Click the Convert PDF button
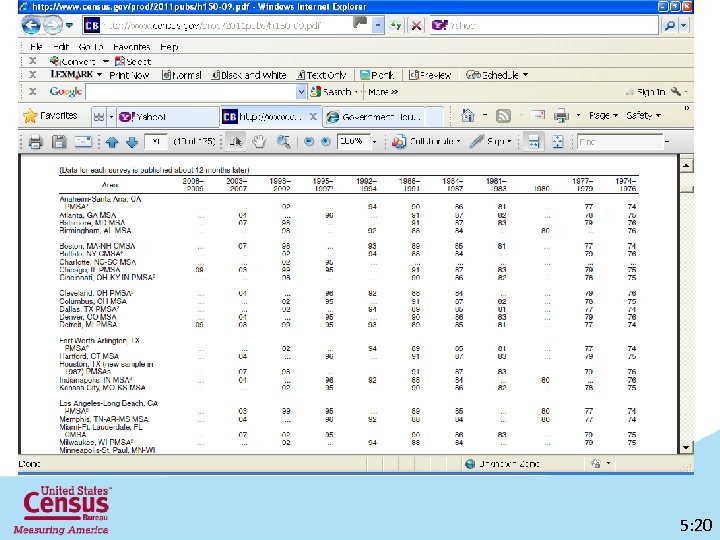Screen dimensions: 720x540 (73, 61)
